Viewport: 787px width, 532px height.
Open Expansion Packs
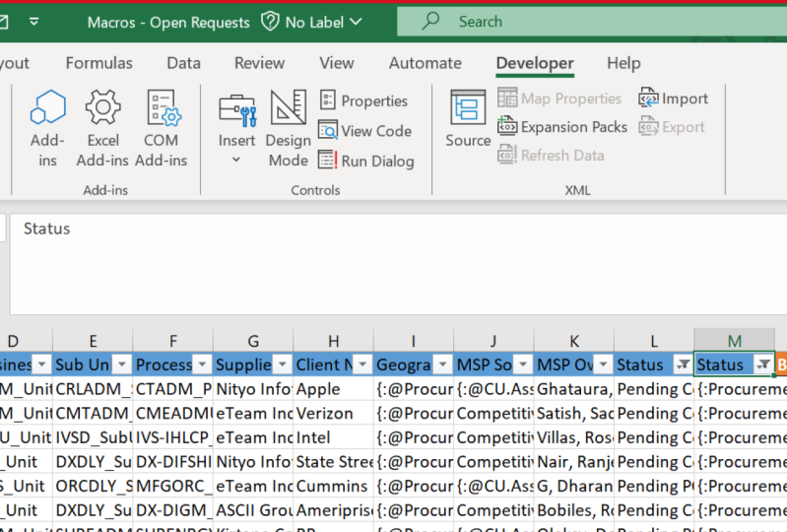pyautogui.click(x=562, y=126)
